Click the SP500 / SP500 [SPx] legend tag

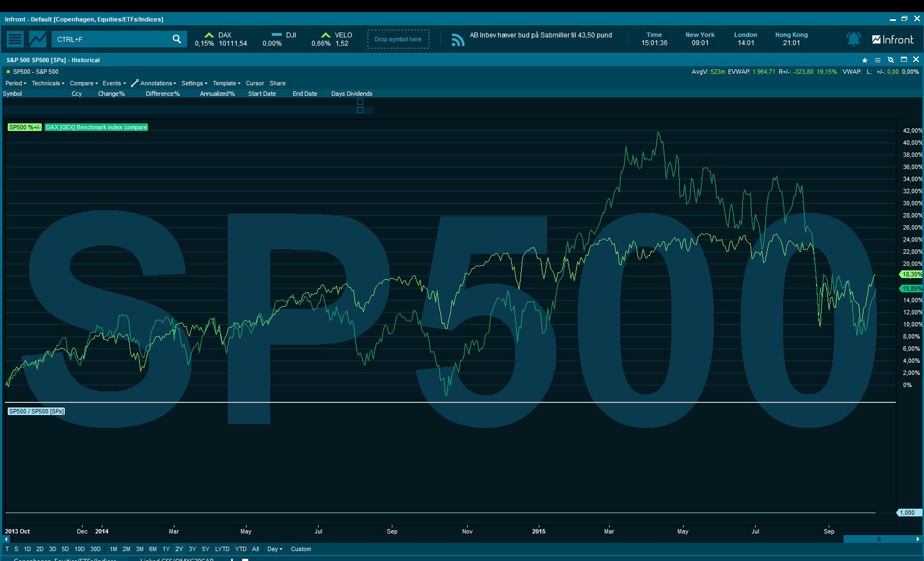point(36,411)
